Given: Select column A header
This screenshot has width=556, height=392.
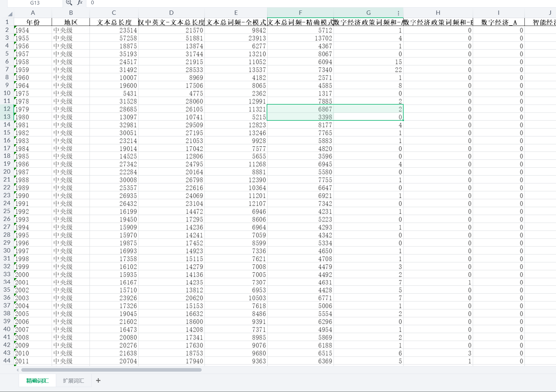Looking at the screenshot, I should point(33,13).
